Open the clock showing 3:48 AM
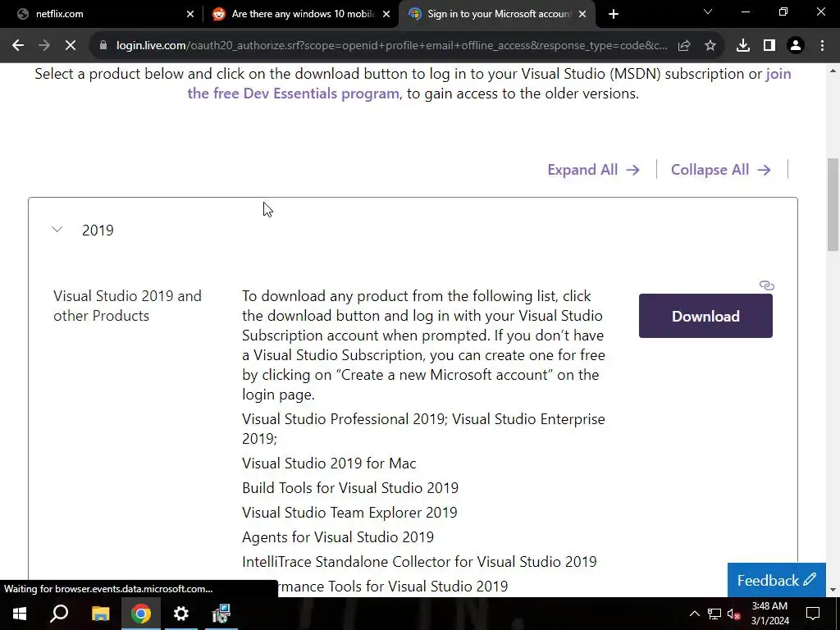The image size is (840, 630). click(769, 614)
